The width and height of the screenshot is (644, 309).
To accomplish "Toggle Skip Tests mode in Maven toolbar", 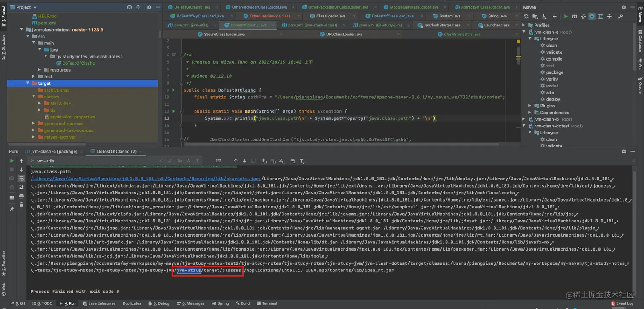I will click(x=592, y=16).
